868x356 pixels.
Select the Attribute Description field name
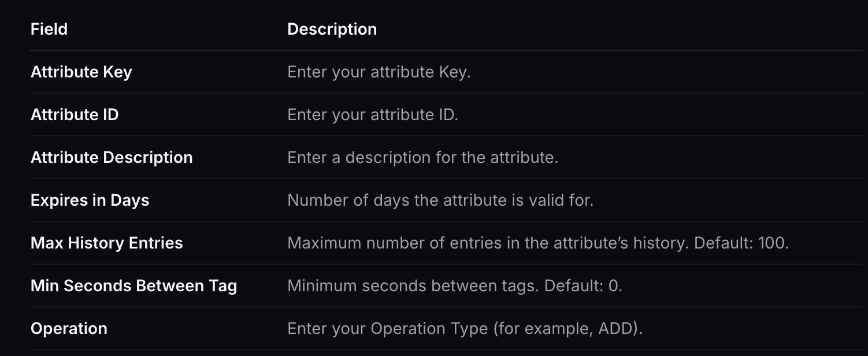(x=112, y=157)
